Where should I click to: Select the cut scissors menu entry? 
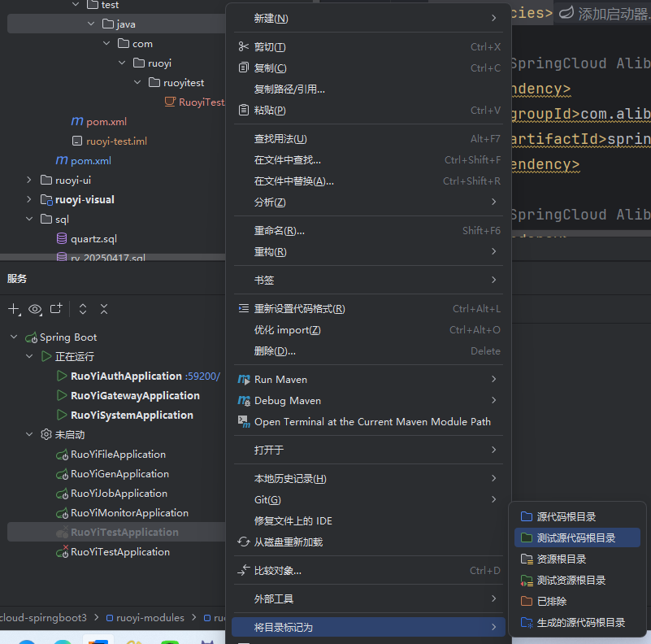[x=270, y=47]
